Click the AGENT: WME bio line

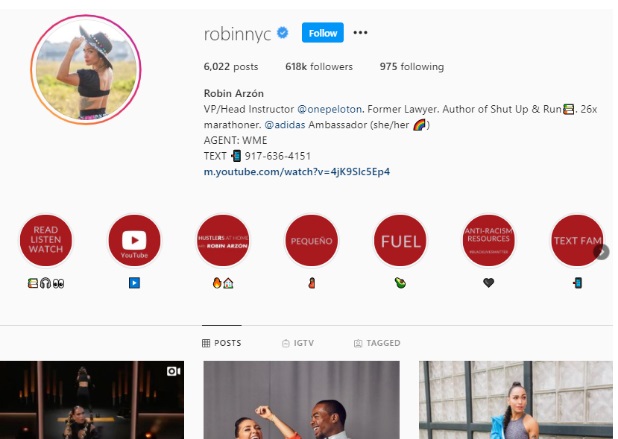(x=235, y=140)
